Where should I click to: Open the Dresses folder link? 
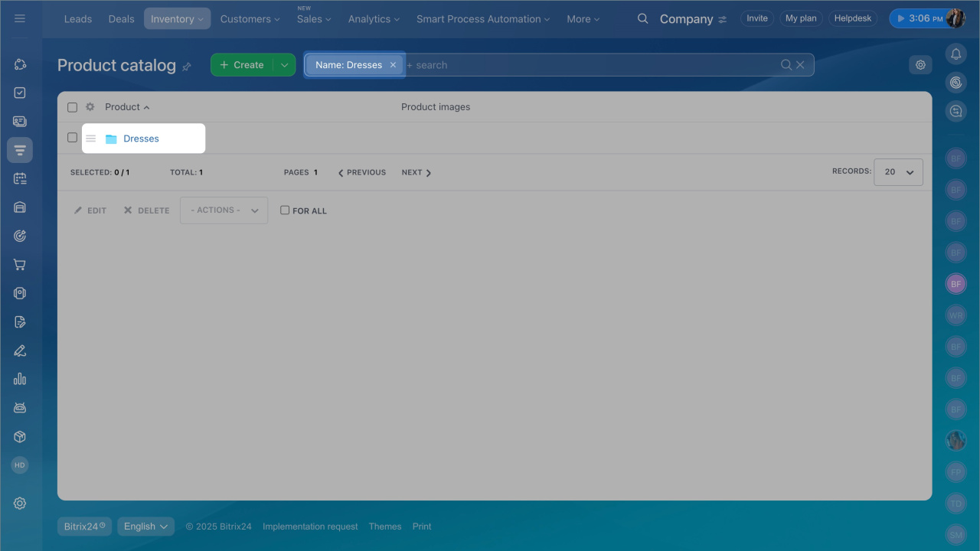[x=141, y=139]
